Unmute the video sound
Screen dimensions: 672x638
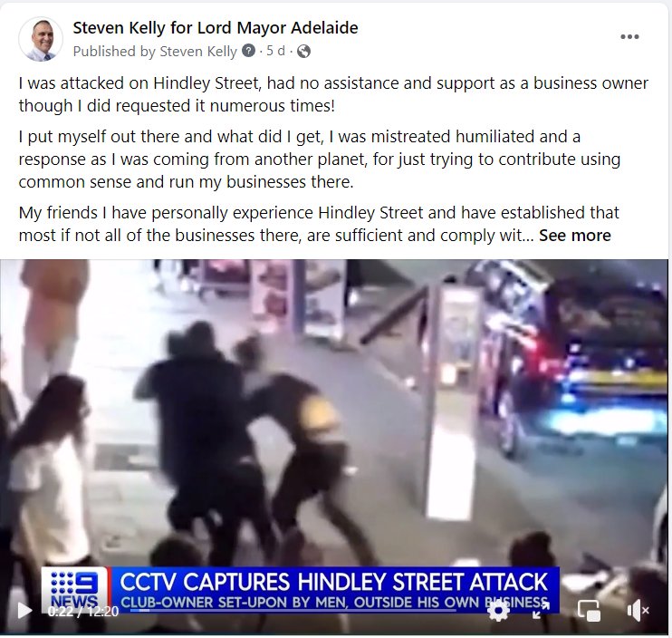pos(638,610)
